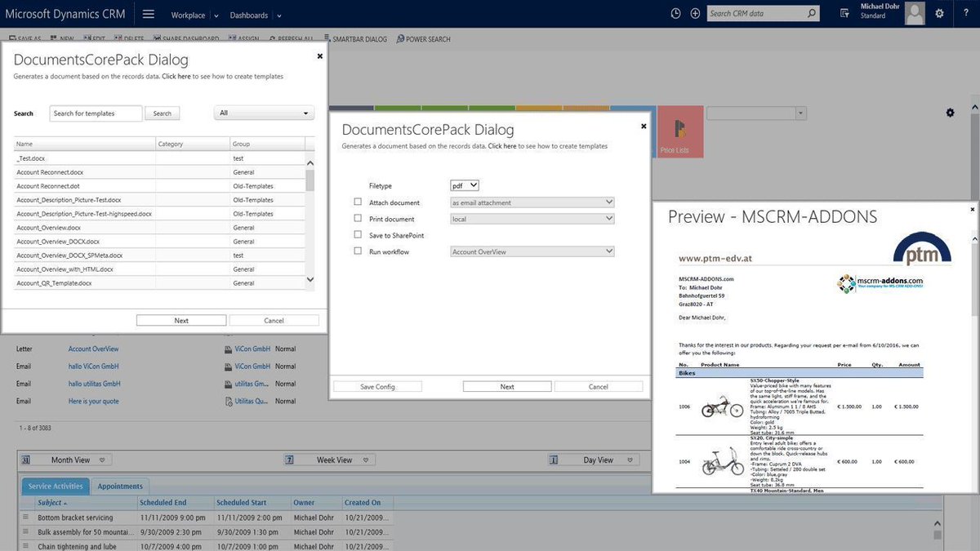Image resolution: width=980 pixels, height=551 pixels.
Task: Enable the Save to SharePoint checkbox
Action: tap(358, 234)
